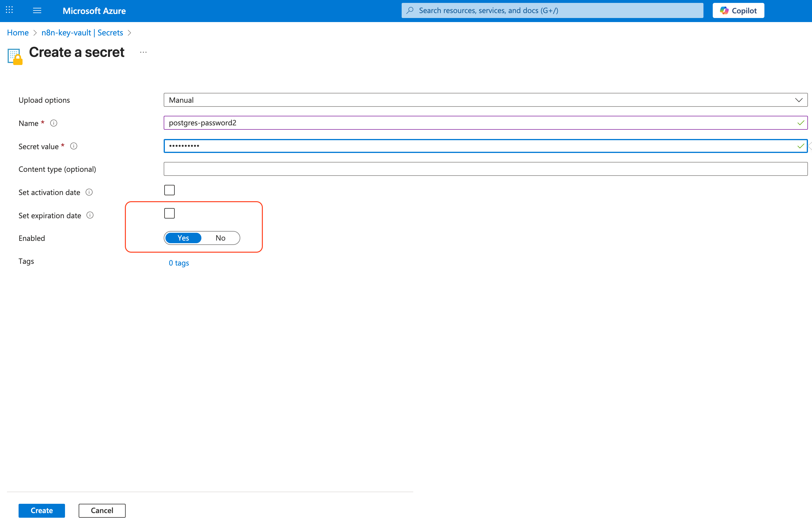The image size is (812, 527).
Task: Click the info icon beside Secret value
Action: [x=74, y=146]
